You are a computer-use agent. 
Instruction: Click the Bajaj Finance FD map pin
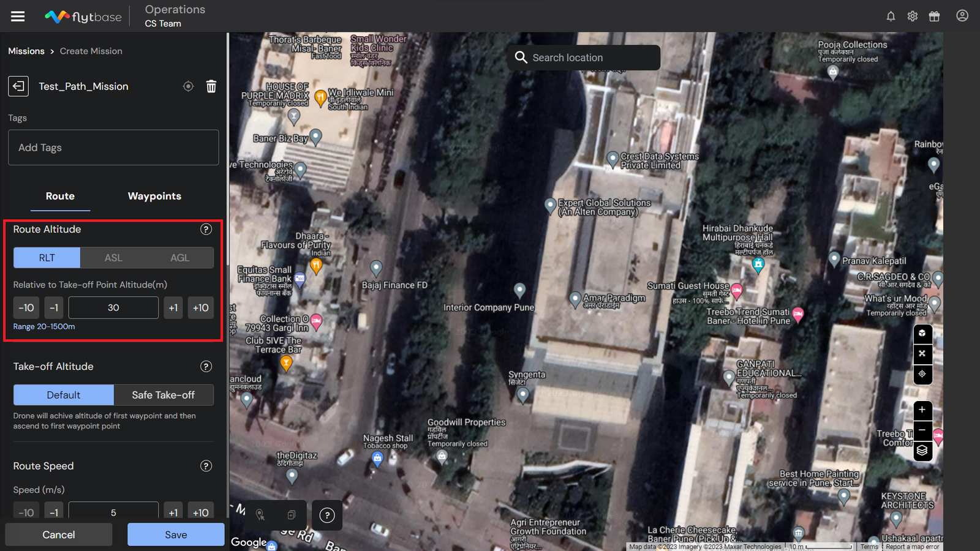click(376, 268)
